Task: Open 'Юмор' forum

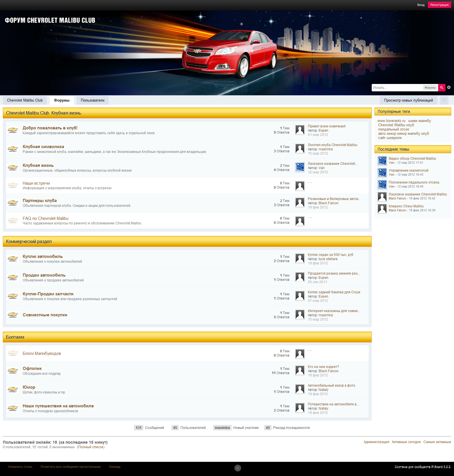Action: coord(29,387)
